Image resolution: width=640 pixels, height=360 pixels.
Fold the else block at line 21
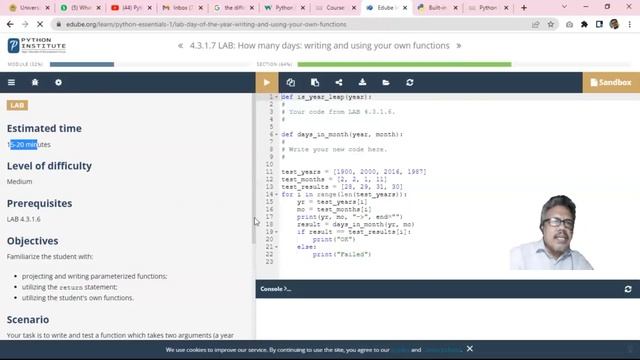[276, 247]
